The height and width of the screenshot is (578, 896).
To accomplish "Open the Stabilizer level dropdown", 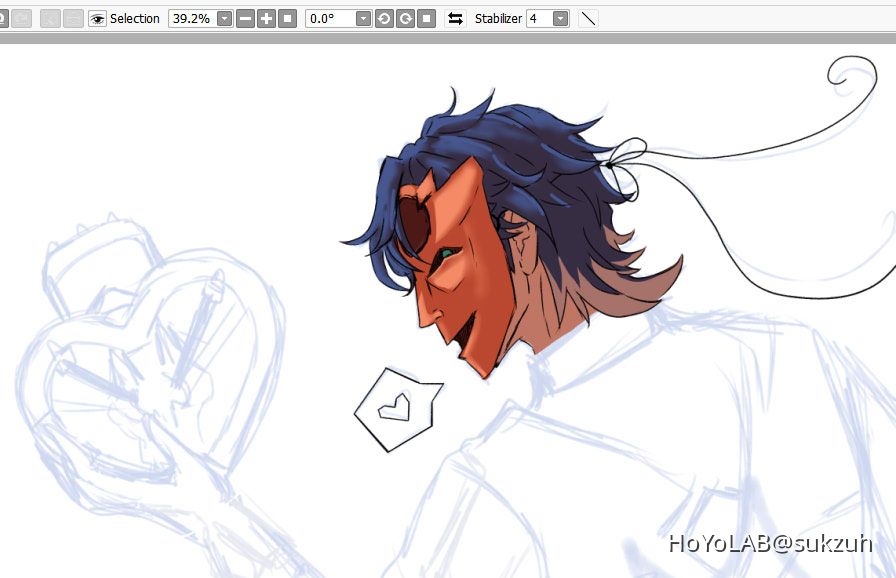I will [560, 17].
